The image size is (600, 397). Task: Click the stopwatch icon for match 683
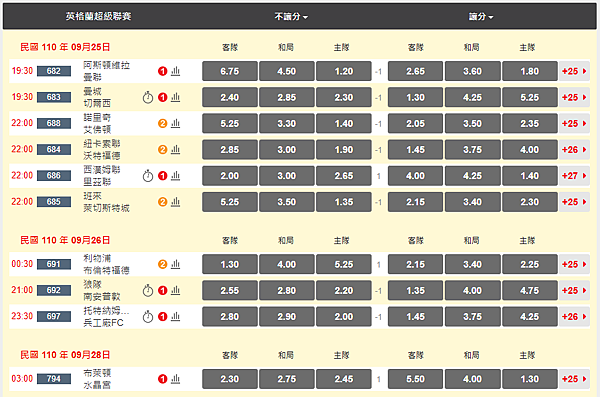click(x=148, y=98)
